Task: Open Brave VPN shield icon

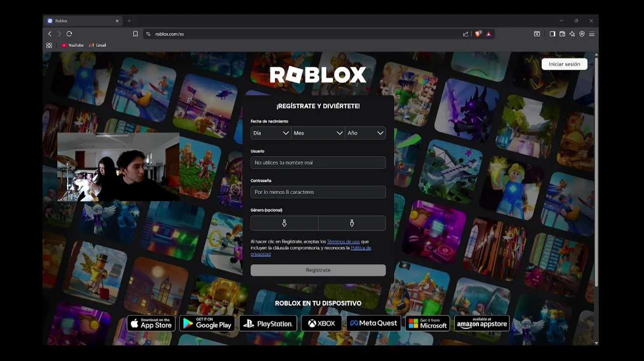Action: coord(582,34)
